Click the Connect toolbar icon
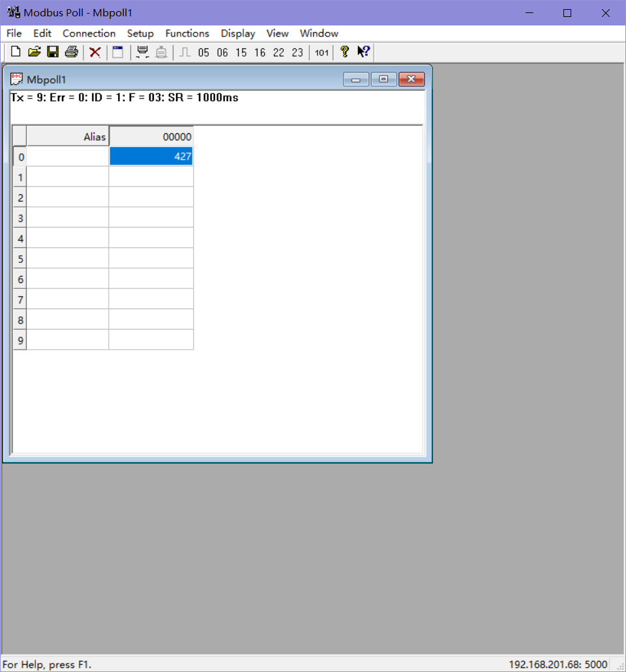 142,52
